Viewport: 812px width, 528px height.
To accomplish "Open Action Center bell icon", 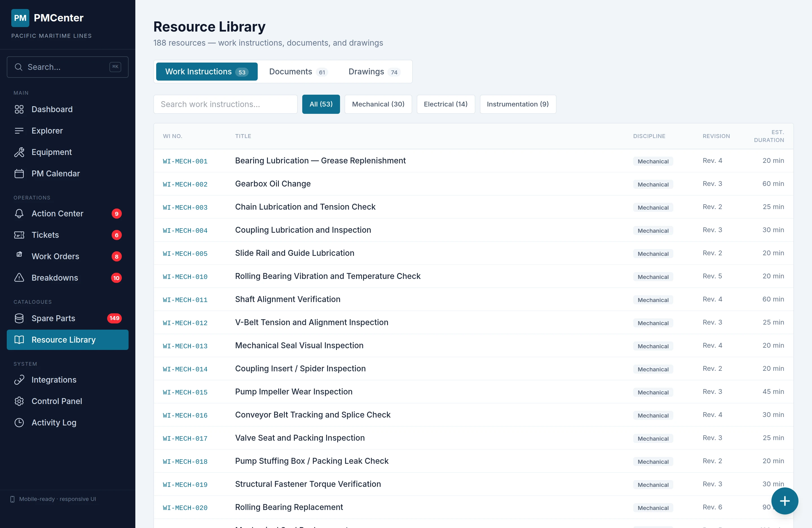I will tap(19, 214).
